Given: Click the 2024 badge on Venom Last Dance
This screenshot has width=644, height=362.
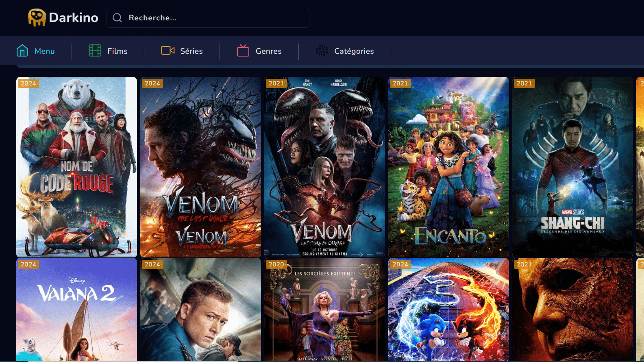Looking at the screenshot, I should 152,83.
